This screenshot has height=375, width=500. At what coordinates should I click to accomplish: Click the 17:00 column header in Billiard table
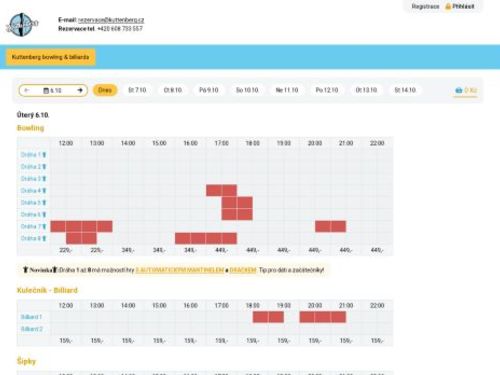[221, 305]
